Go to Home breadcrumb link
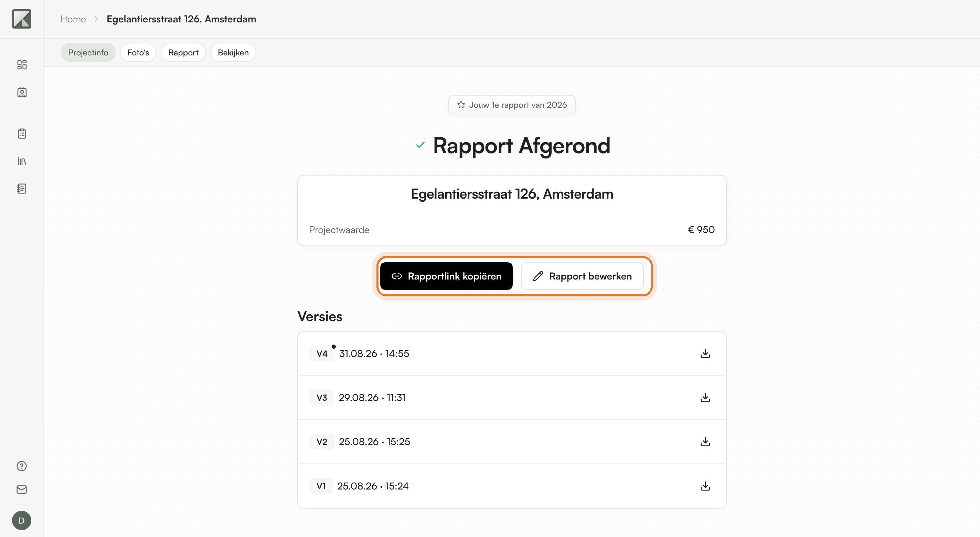980x537 pixels. click(x=73, y=19)
